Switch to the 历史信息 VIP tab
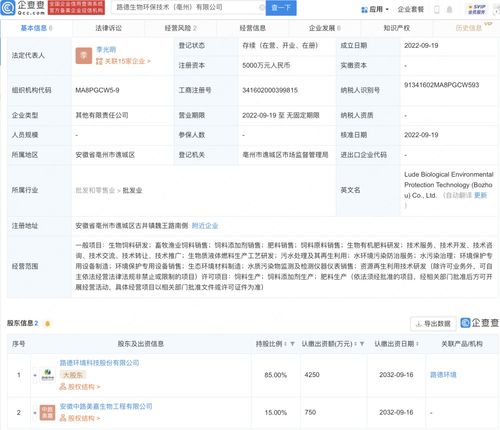 [469, 28]
